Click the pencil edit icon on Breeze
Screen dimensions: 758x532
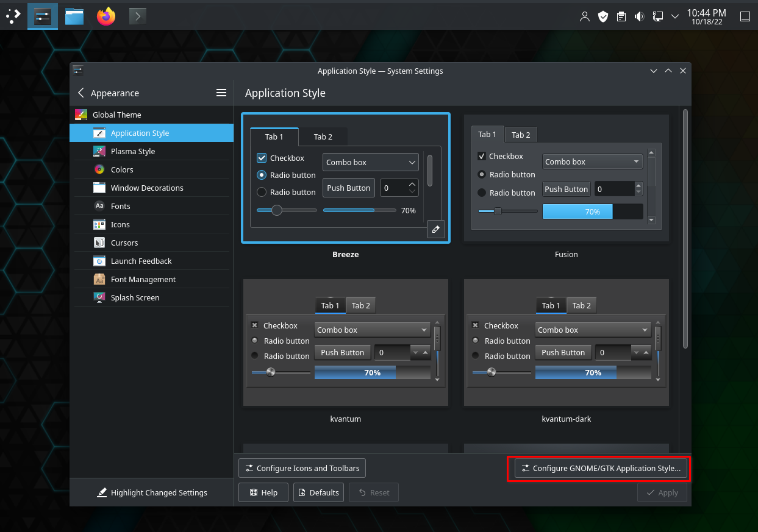point(435,229)
